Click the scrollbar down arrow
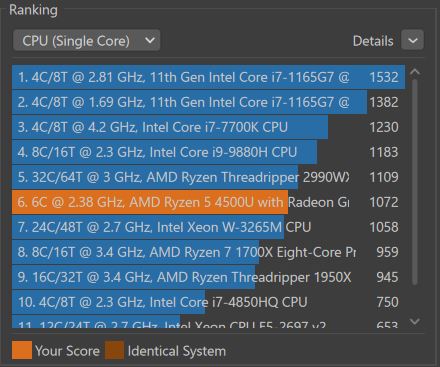 coord(415,321)
